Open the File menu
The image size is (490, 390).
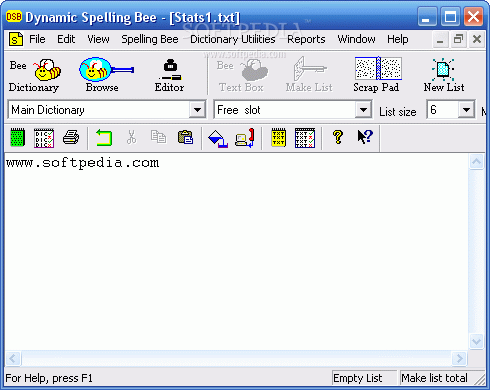point(37,39)
